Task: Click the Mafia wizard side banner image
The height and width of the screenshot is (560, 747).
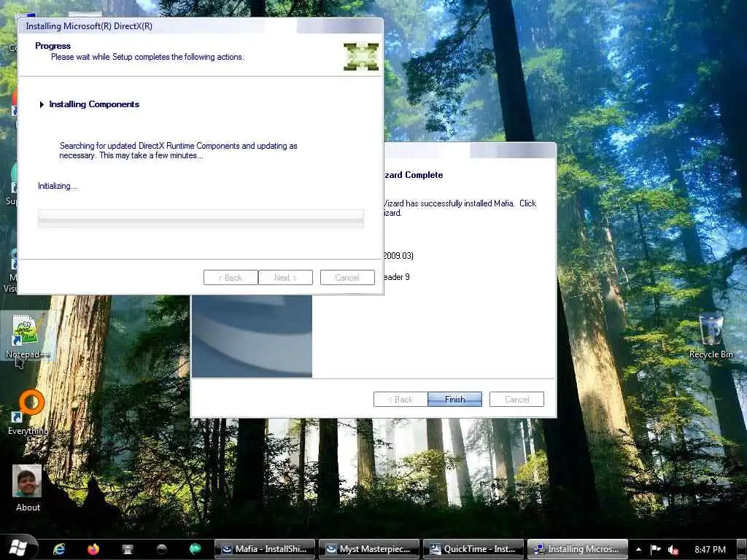Action: click(252, 335)
